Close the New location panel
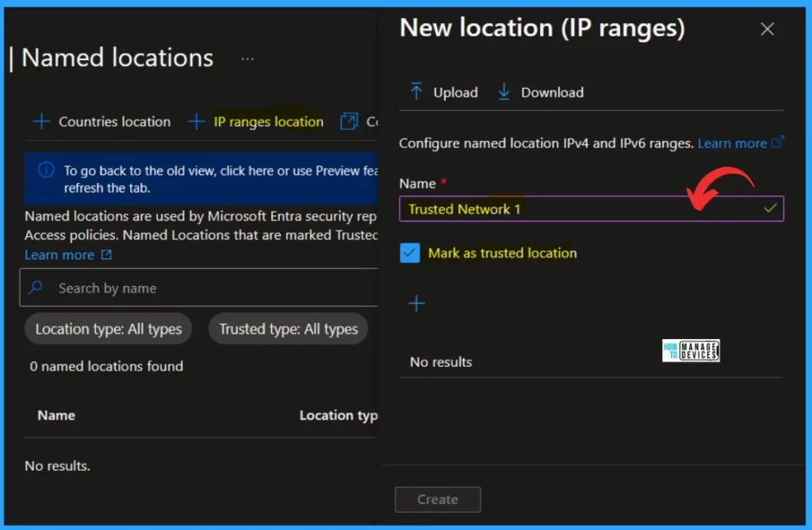812x530 pixels. click(x=767, y=29)
